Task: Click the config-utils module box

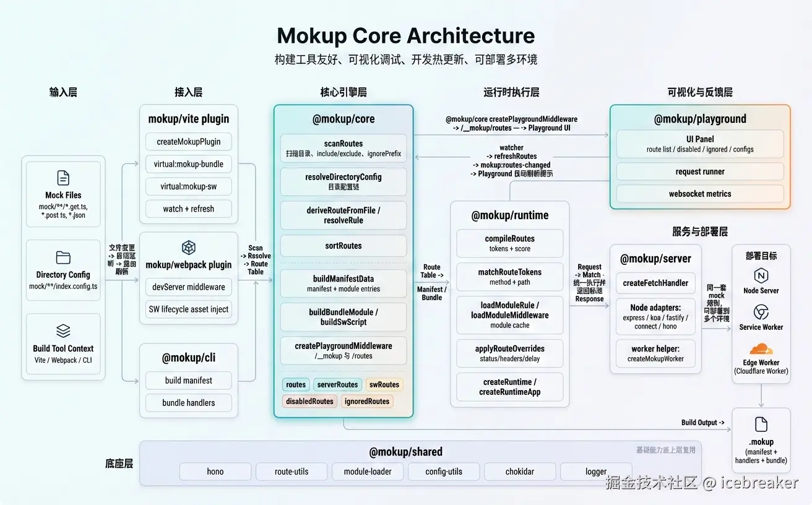Action: point(444,472)
